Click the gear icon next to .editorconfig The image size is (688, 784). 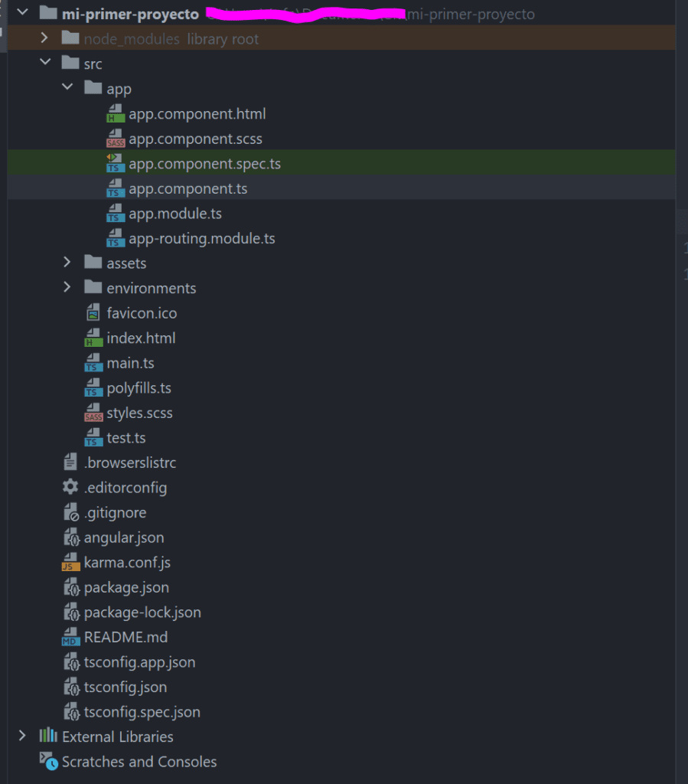pos(70,487)
